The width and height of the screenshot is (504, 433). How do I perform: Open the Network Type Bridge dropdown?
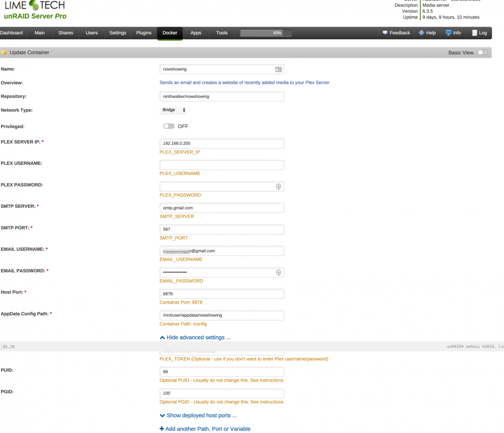pos(173,110)
